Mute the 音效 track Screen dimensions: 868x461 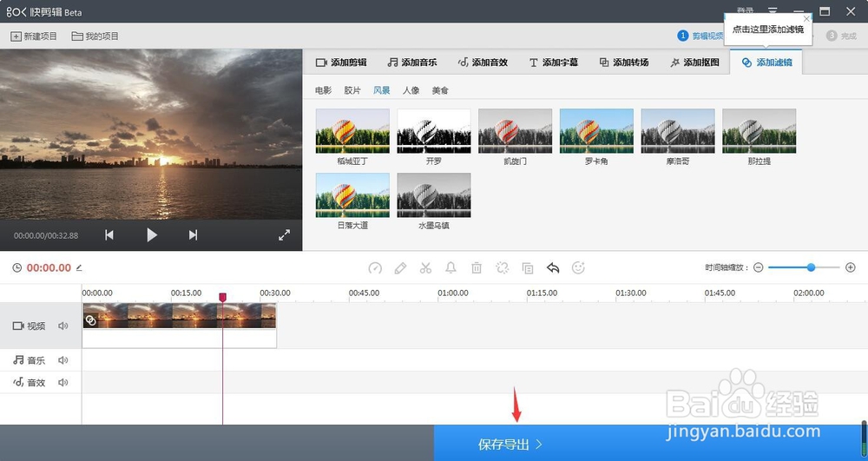tap(63, 382)
